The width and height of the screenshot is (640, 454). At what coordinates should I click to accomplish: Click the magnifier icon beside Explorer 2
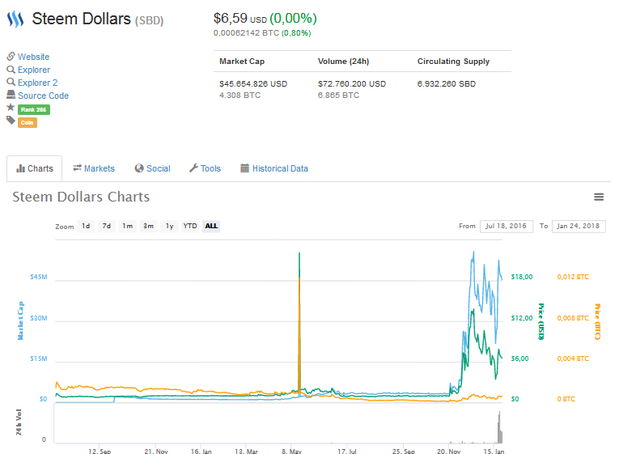tap(11, 82)
